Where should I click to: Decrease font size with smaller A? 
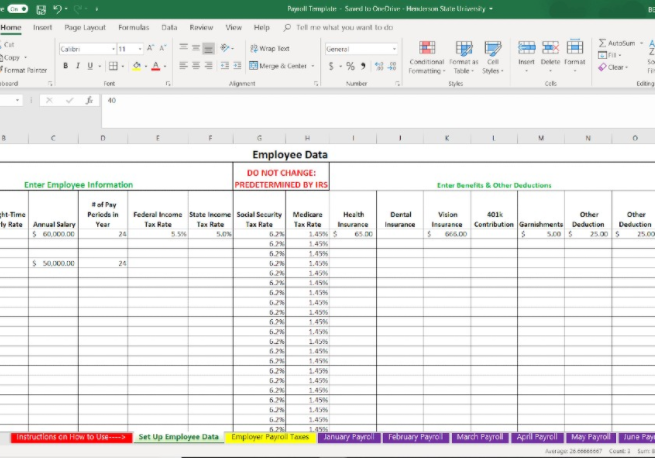point(163,48)
